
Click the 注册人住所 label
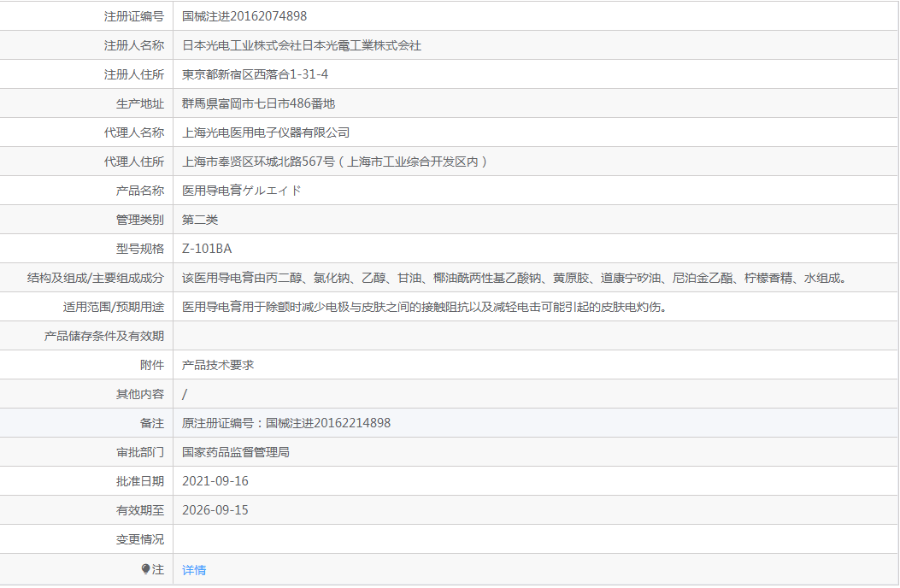pyautogui.click(x=133, y=74)
